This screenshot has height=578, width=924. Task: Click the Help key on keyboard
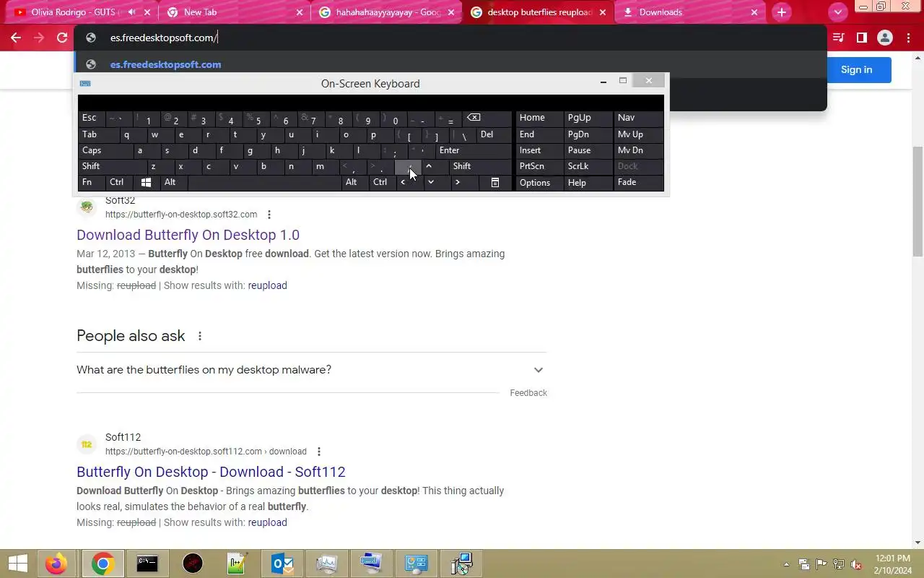588,183
